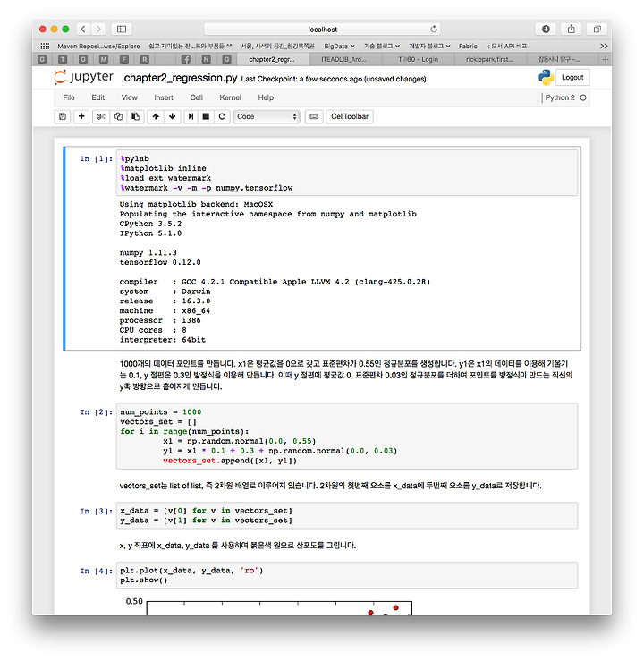Image resolution: width=644 pixels, height=661 pixels.
Task: Click the Logout button
Action: (572, 78)
